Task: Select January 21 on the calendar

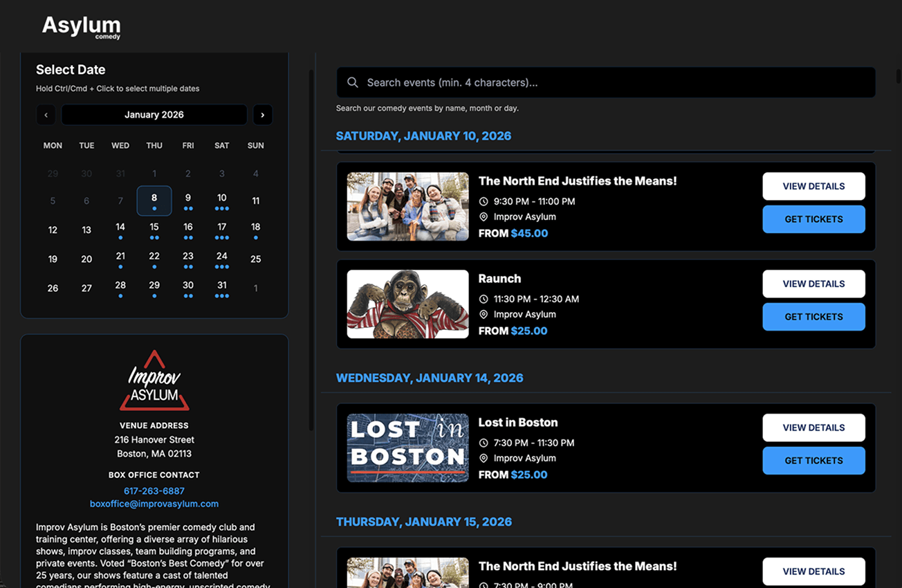Action: click(120, 259)
